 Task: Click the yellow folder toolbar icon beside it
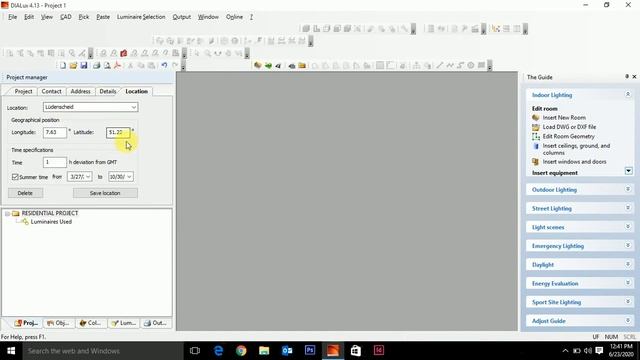[302, 65]
